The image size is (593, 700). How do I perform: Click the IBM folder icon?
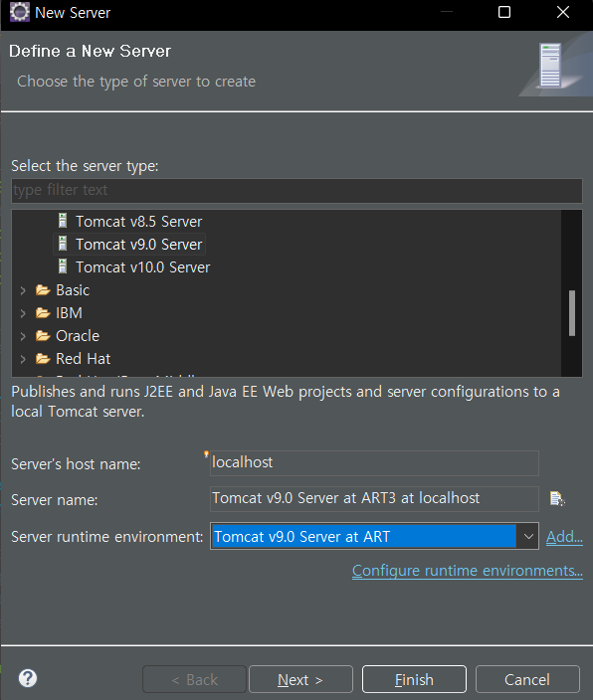[x=43, y=313]
